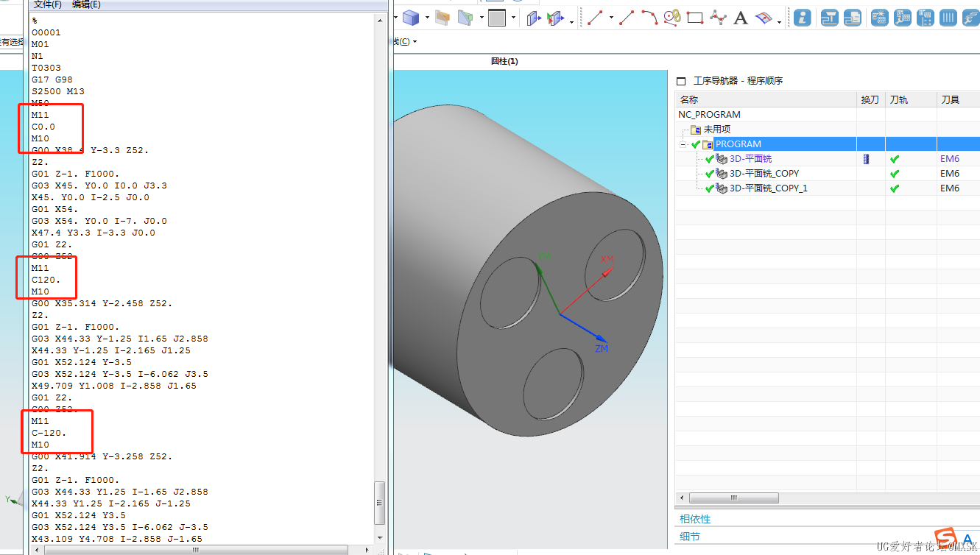
Task: Select the first Line tool icon
Action: coord(596,17)
